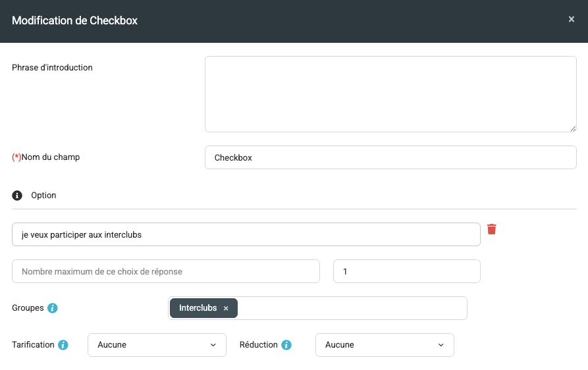Grab the textarea resize handle corner
588x370 pixels.
pos(573,128)
